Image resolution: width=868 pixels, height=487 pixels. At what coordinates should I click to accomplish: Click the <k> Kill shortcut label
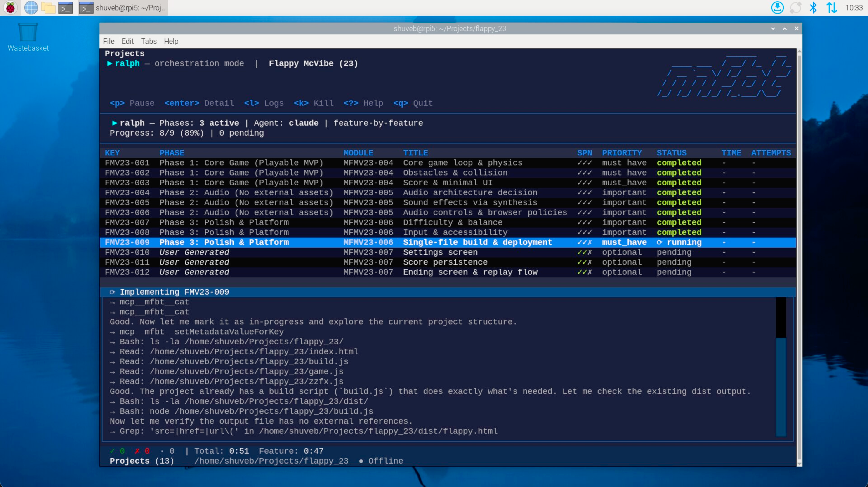tap(313, 103)
